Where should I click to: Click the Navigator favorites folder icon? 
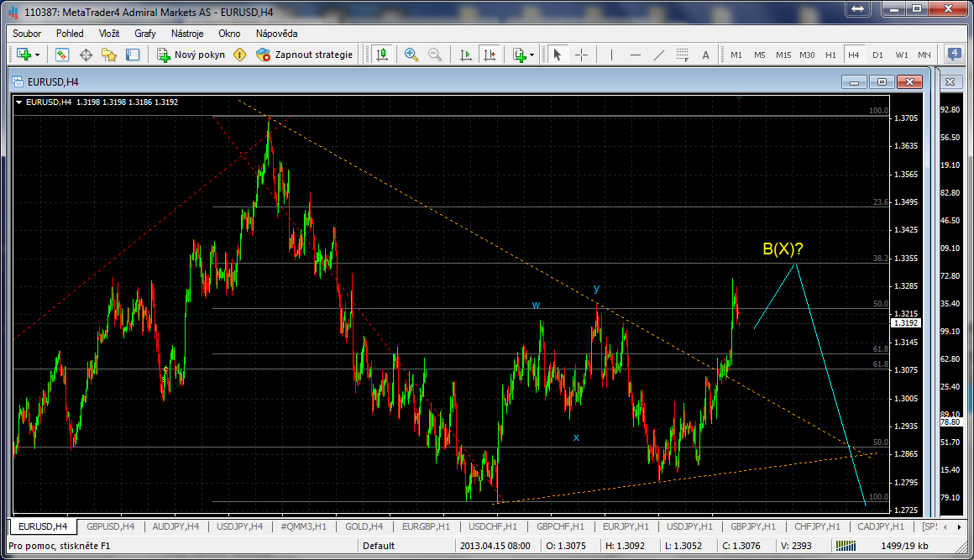109,55
